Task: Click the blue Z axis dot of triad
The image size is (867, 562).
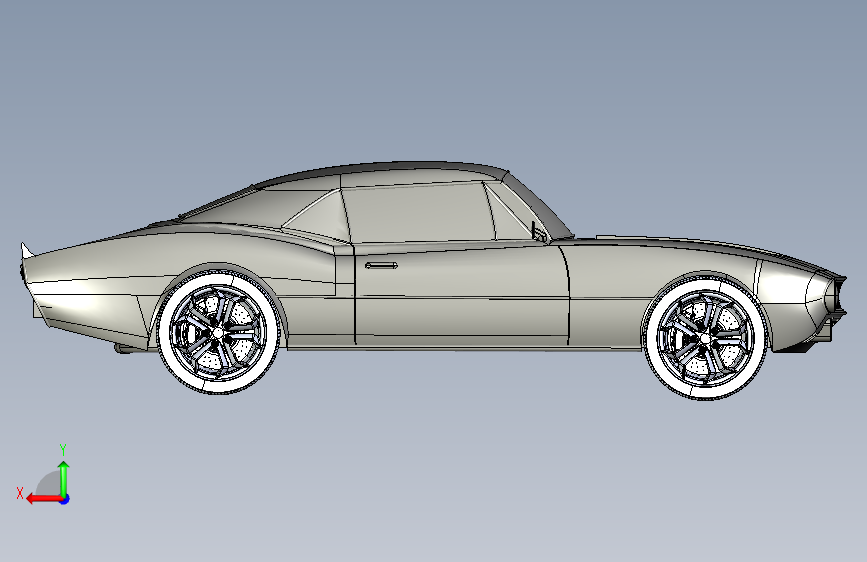Action: (65, 499)
